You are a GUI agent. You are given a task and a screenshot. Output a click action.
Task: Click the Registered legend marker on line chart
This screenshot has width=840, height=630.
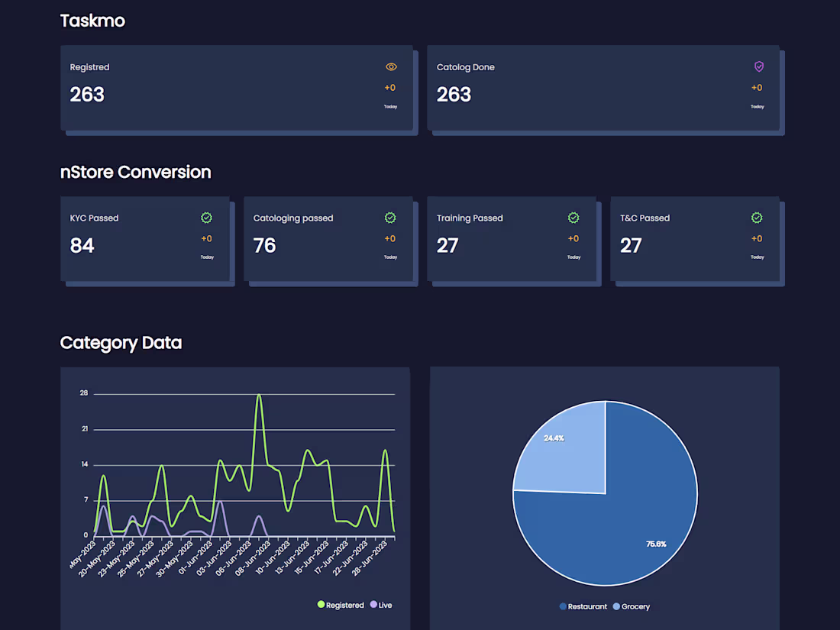[323, 605]
